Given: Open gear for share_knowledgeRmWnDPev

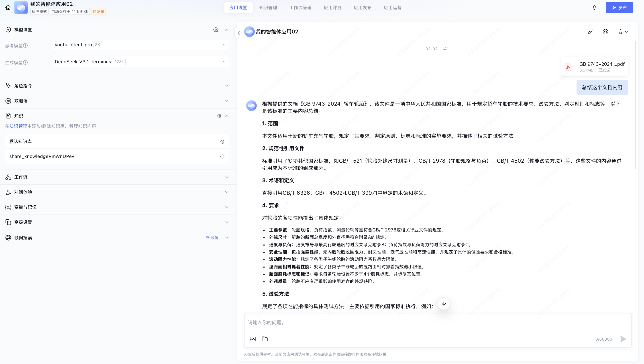Looking at the screenshot, I should (222, 157).
